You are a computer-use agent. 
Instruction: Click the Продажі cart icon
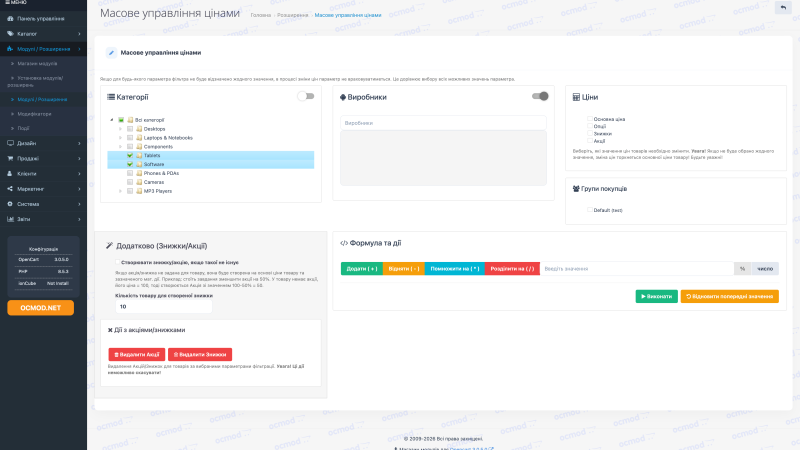click(10, 159)
